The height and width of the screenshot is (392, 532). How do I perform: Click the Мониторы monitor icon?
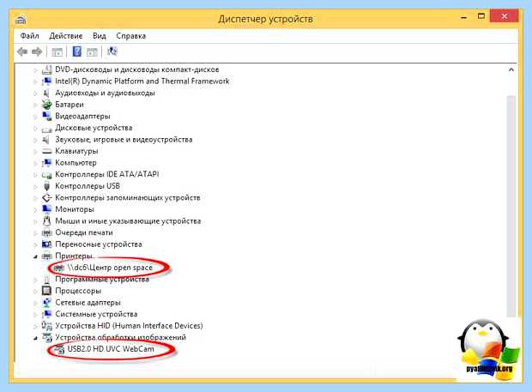[x=46, y=209]
